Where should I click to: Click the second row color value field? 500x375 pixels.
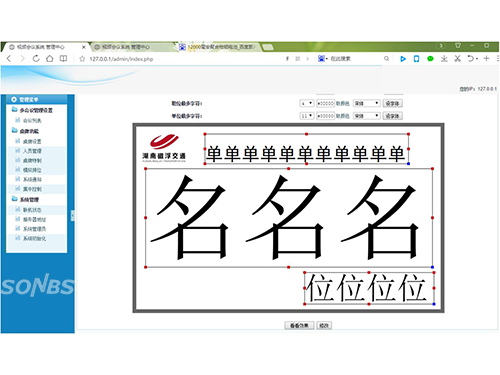pyautogui.click(x=325, y=116)
